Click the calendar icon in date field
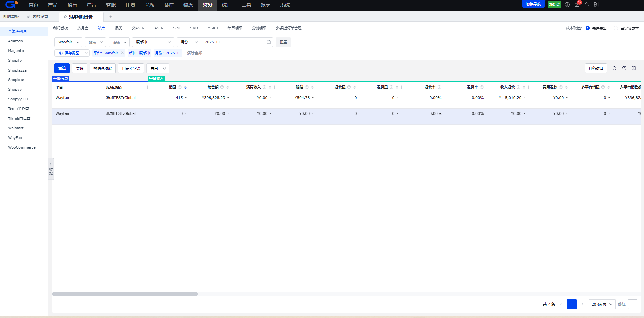The height and width of the screenshot is (318, 644). [x=269, y=42]
